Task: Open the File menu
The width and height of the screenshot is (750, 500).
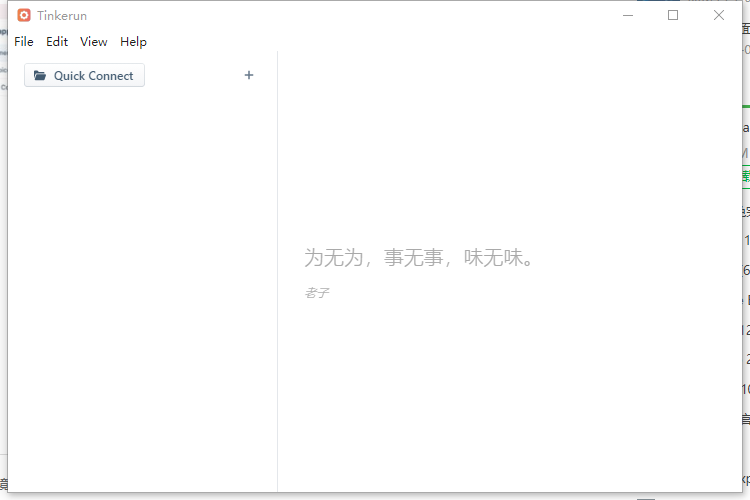Action: point(24,42)
